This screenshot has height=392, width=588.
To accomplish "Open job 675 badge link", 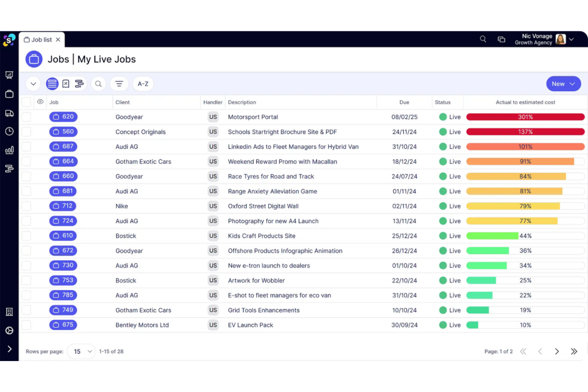I will (x=63, y=325).
